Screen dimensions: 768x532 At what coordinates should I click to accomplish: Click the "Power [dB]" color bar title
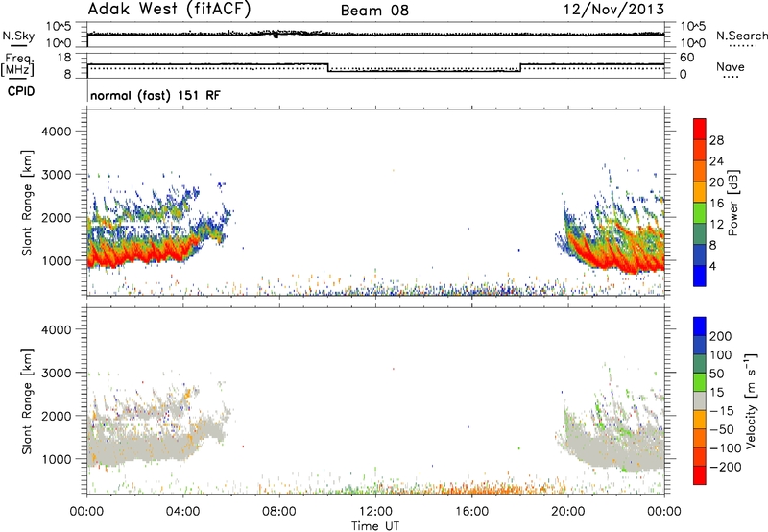732,203
